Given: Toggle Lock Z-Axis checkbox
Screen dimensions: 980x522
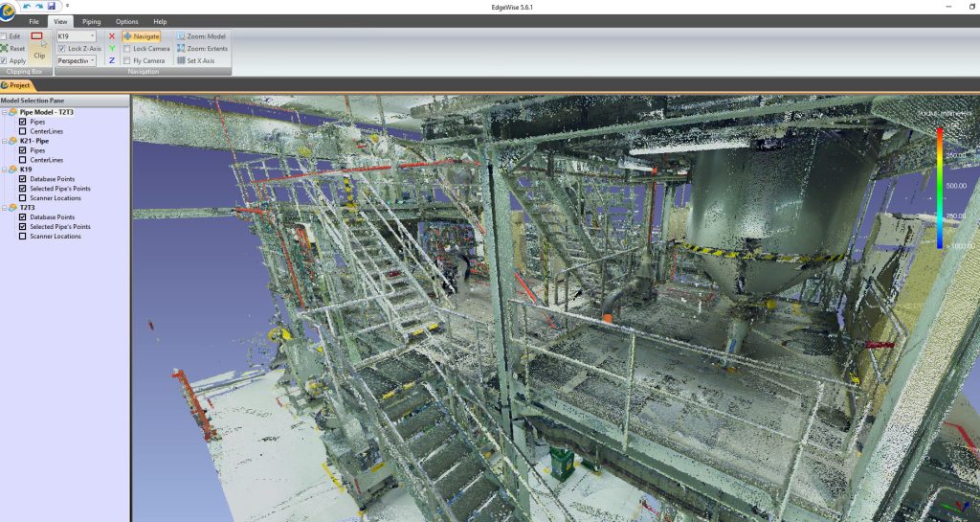Looking at the screenshot, I should coord(62,48).
